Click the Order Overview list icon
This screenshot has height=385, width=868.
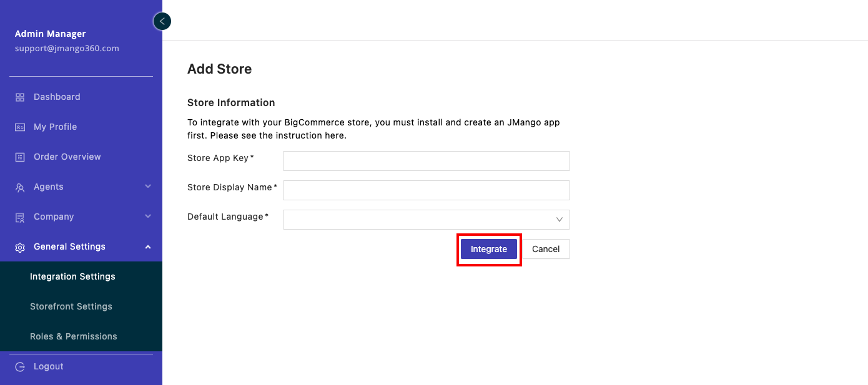[20, 157]
